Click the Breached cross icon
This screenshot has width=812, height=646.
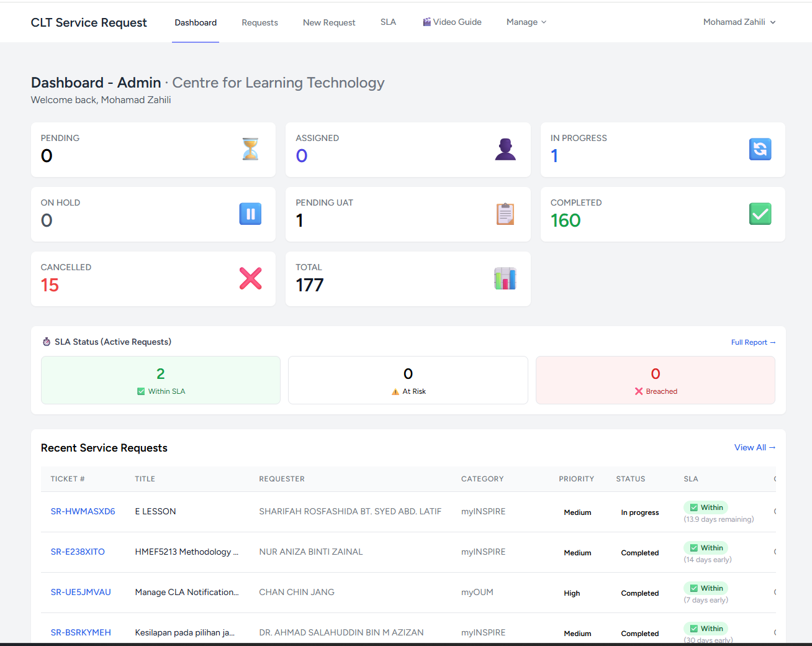click(x=639, y=391)
